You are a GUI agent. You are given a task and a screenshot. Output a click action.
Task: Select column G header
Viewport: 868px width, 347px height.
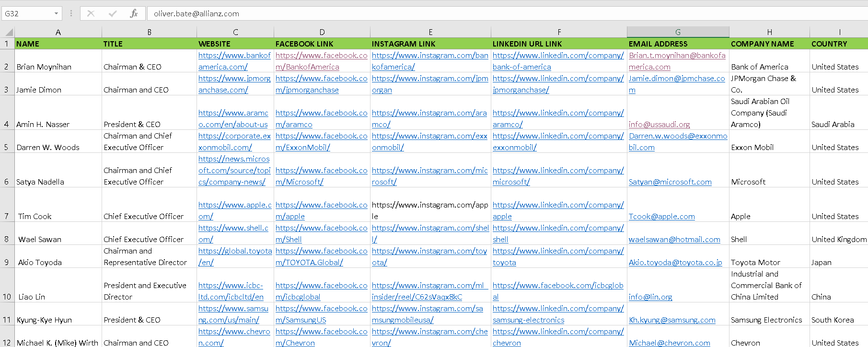[678, 32]
